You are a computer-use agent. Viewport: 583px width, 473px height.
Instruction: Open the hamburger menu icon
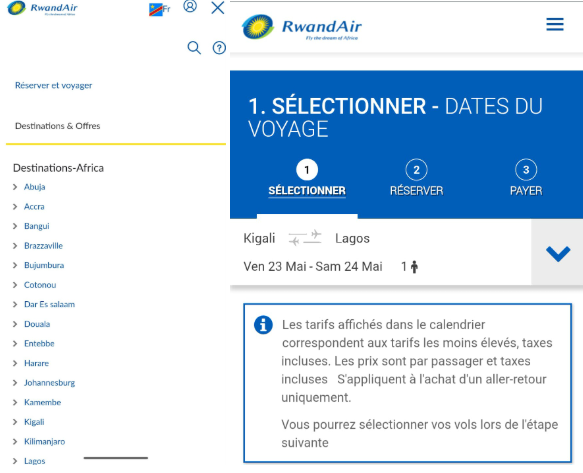point(555,24)
